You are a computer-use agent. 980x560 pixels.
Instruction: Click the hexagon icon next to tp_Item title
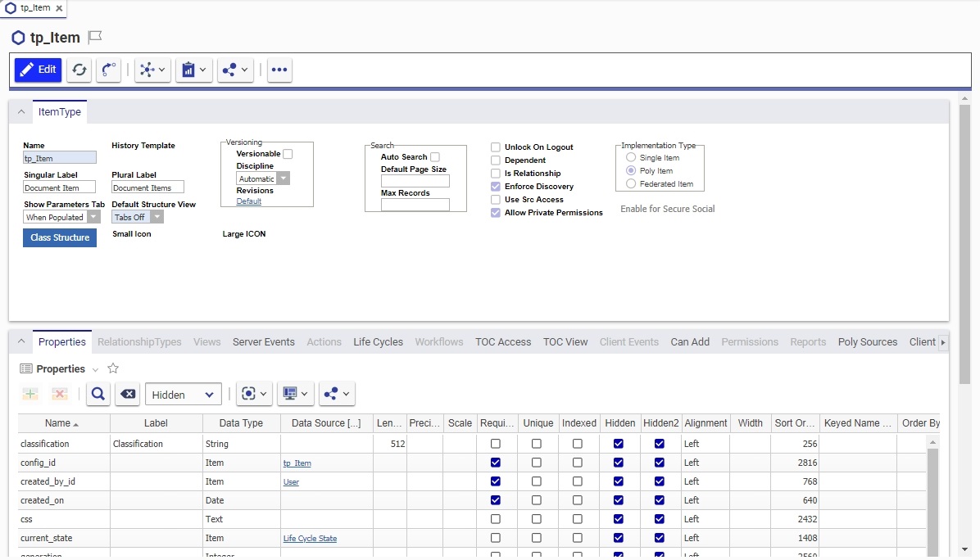click(18, 38)
